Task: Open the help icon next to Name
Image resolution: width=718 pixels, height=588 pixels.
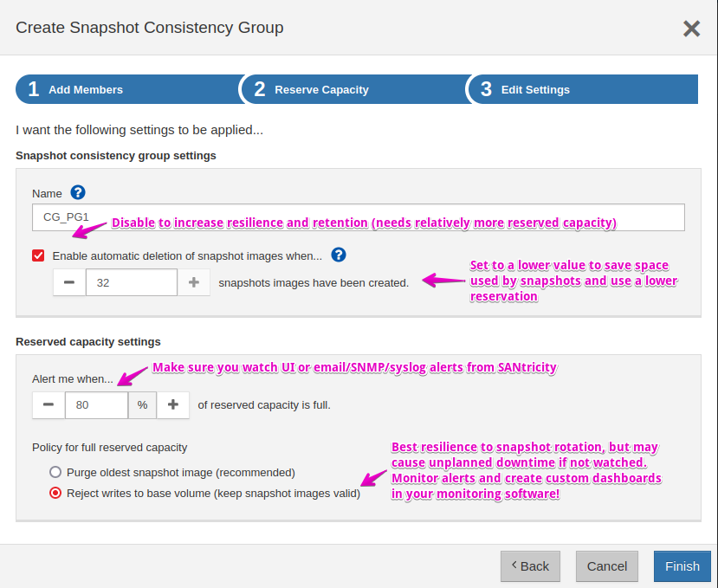Action: point(78,192)
